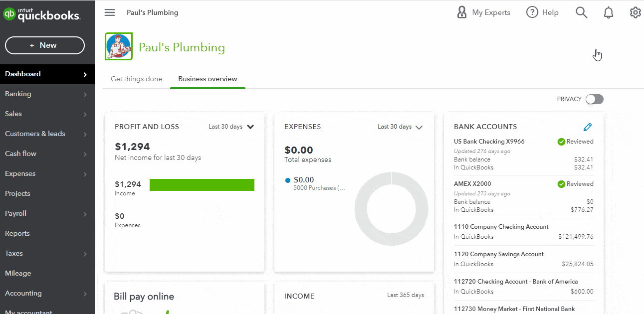Open Mileage in the sidebar

(47, 273)
